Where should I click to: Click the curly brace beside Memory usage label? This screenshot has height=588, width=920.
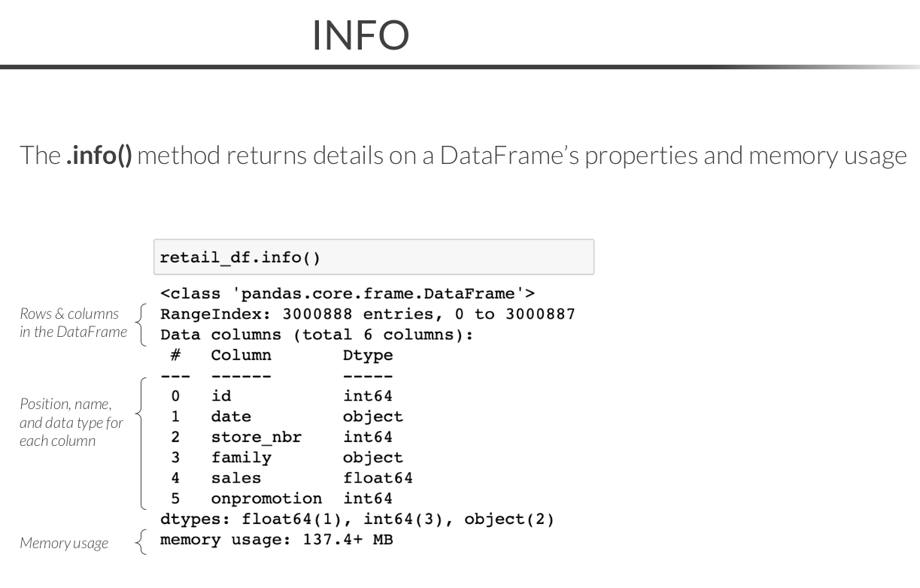click(141, 541)
